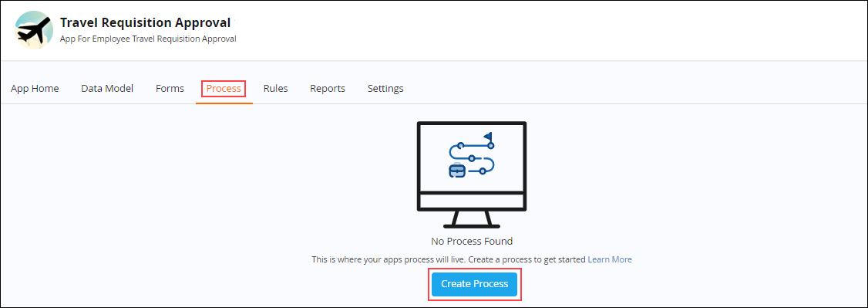Follow the Learn More link
The width and height of the screenshot is (868, 308).
coord(610,259)
